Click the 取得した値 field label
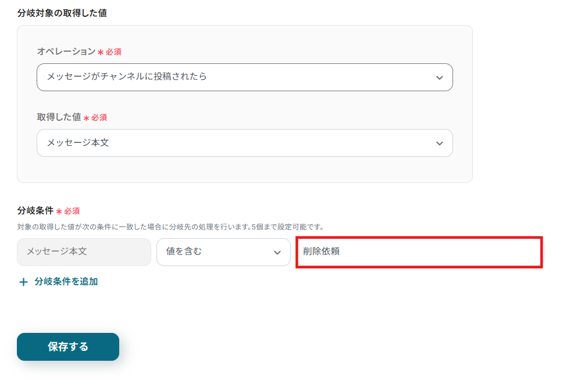 click(x=59, y=117)
